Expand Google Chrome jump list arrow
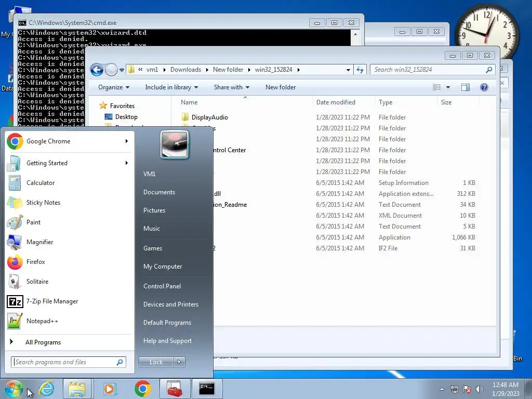 (x=127, y=141)
